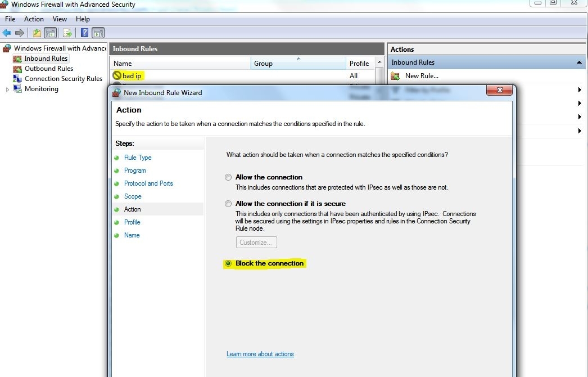The image size is (588, 377).
Task: Open the Outbound Rules node icon
Action: tap(17, 68)
